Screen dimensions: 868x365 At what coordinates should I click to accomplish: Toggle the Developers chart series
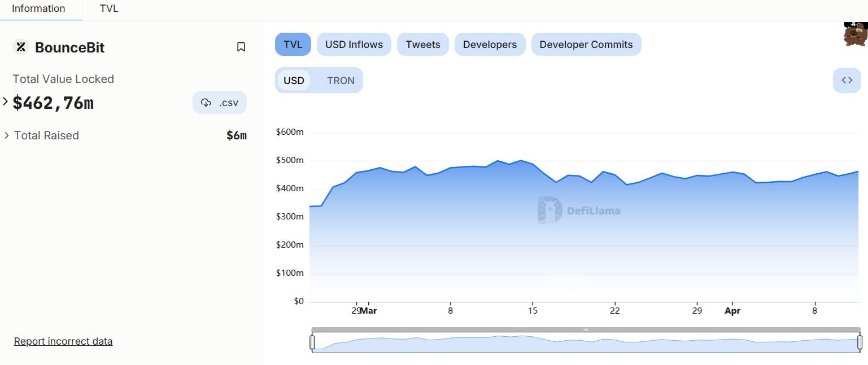[x=490, y=45]
